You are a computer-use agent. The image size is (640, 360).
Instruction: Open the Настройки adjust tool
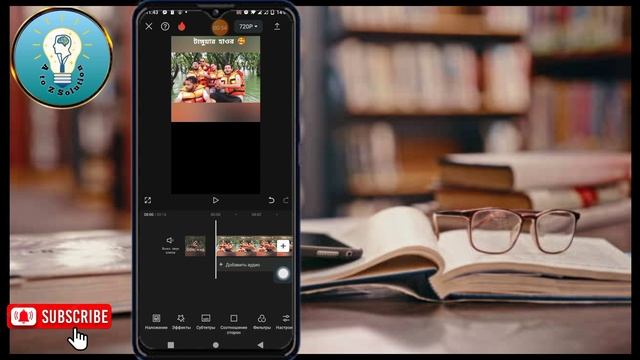pyautogui.click(x=285, y=322)
